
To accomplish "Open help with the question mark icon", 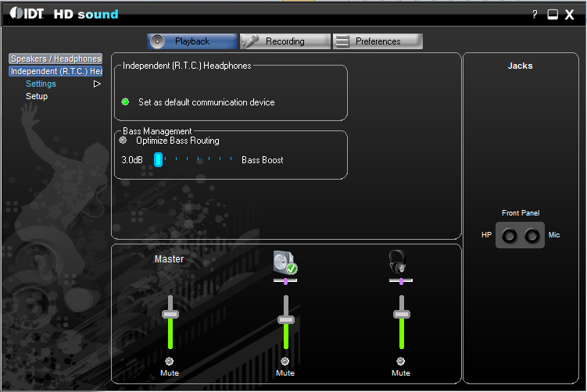I will [x=535, y=15].
